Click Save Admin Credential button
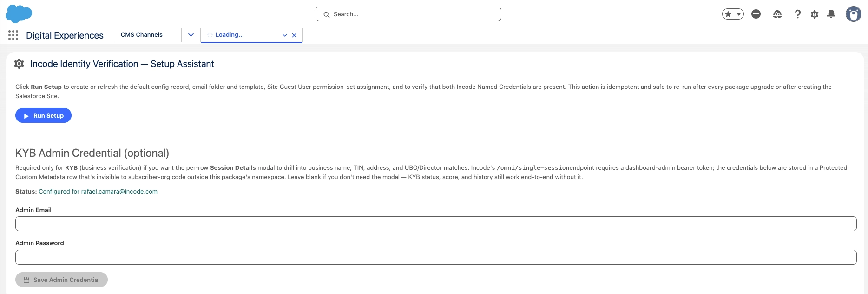 pyautogui.click(x=61, y=280)
